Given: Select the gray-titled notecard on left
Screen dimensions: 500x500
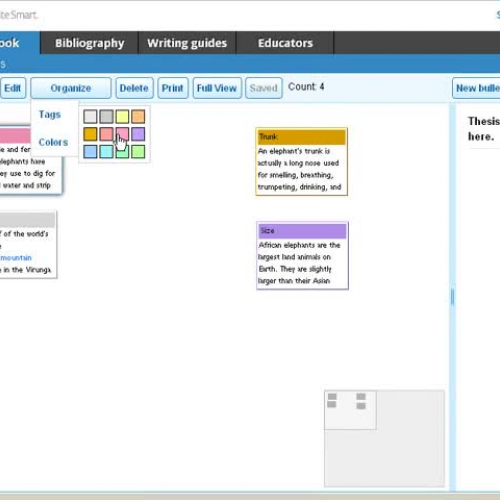Looking at the screenshot, I should [x=28, y=245].
